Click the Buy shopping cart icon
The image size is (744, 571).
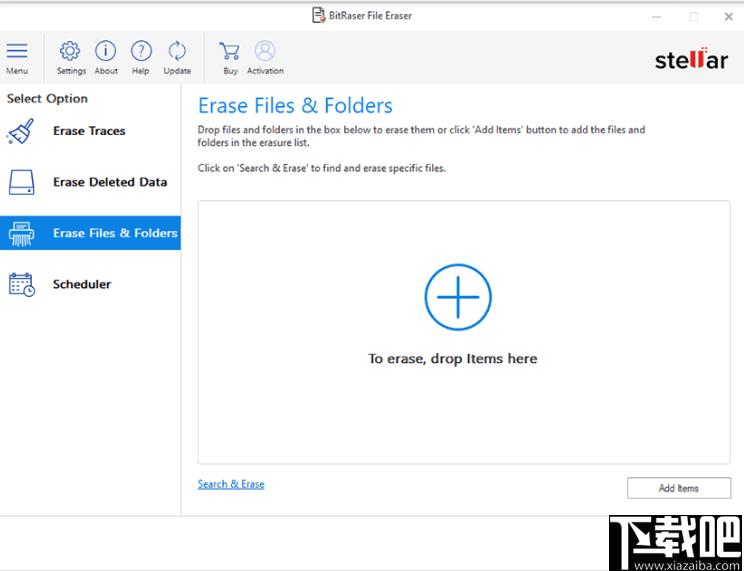pos(230,51)
